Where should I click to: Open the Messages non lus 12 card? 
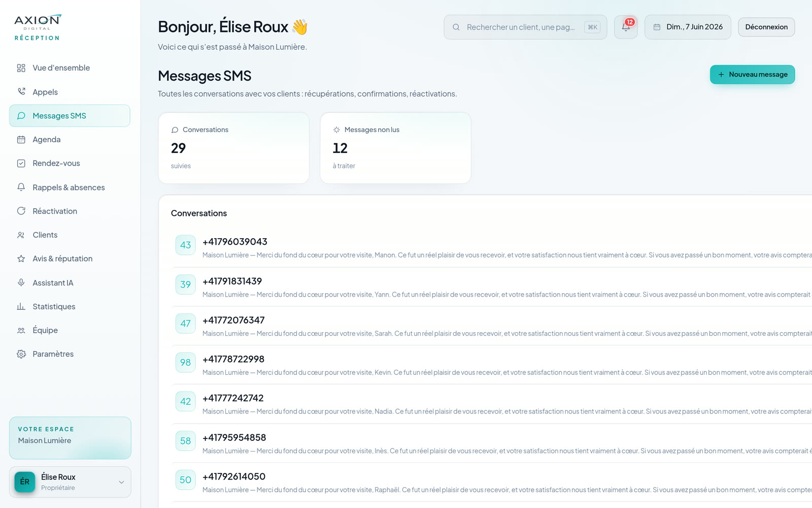[x=395, y=148]
